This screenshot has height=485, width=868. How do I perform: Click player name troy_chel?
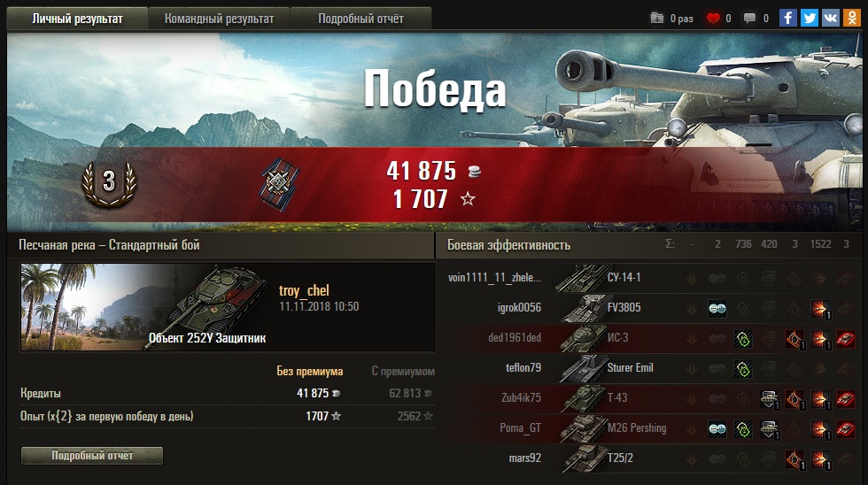(304, 290)
